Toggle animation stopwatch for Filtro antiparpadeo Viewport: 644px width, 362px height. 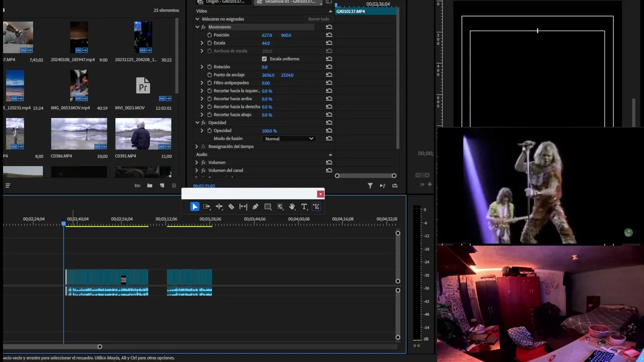[x=209, y=83]
